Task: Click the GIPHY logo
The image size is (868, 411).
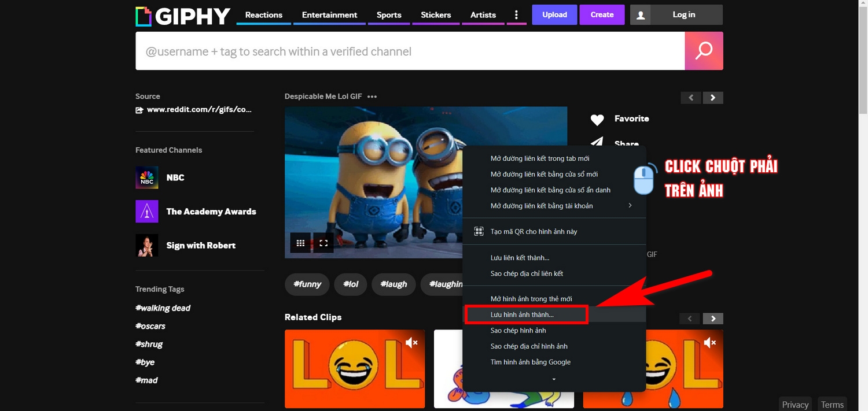Action: [183, 16]
